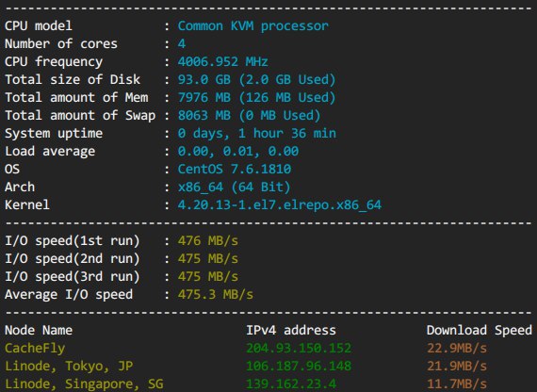
Task: Click the Linode, Singapore, SG node
Action: pyautogui.click(x=84, y=384)
